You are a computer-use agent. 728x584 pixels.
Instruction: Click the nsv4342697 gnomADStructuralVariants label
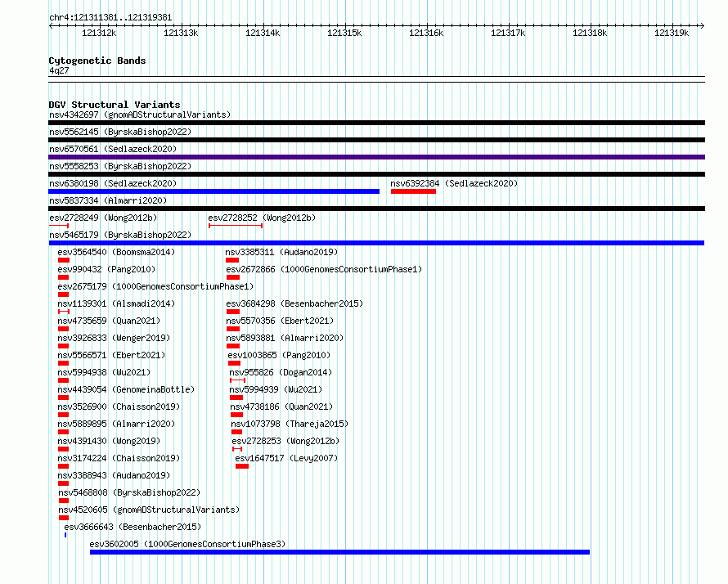pos(140,115)
